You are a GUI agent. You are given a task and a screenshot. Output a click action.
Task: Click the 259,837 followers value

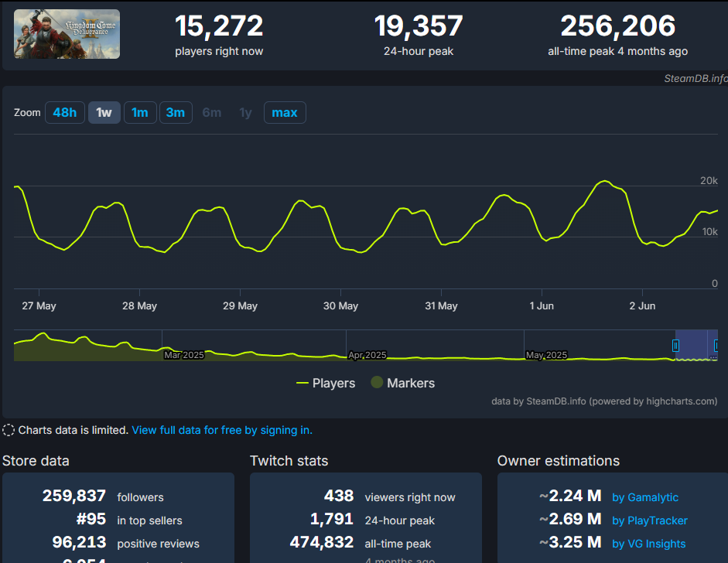[74, 496]
